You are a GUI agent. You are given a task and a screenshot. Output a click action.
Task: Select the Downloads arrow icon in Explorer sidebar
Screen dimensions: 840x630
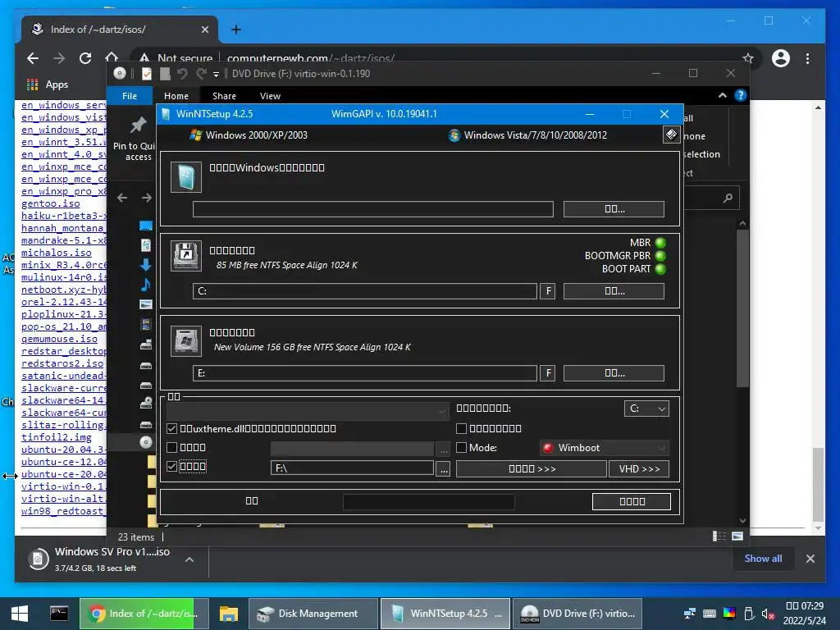pyautogui.click(x=146, y=265)
